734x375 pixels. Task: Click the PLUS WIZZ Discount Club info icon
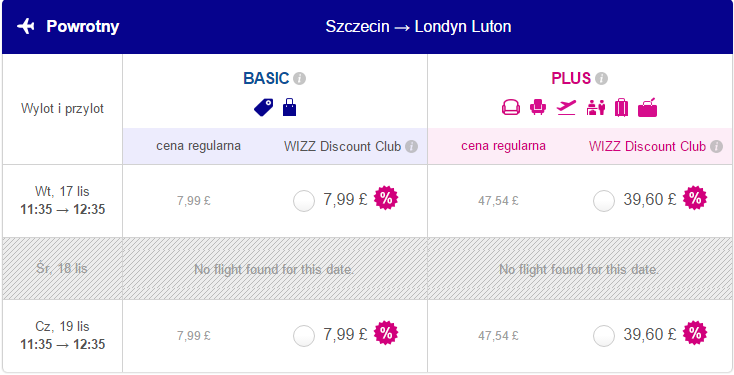click(x=716, y=147)
